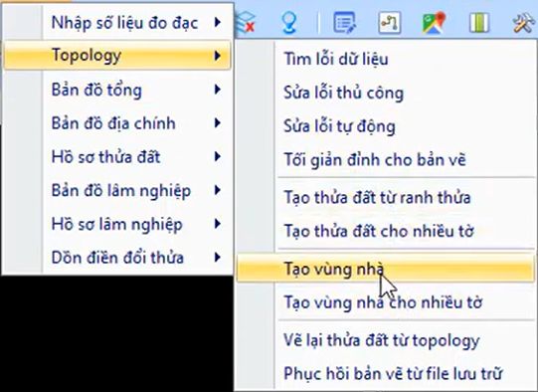This screenshot has height=392, width=538.
Task: Click the blue location pin icon
Action: click(289, 23)
